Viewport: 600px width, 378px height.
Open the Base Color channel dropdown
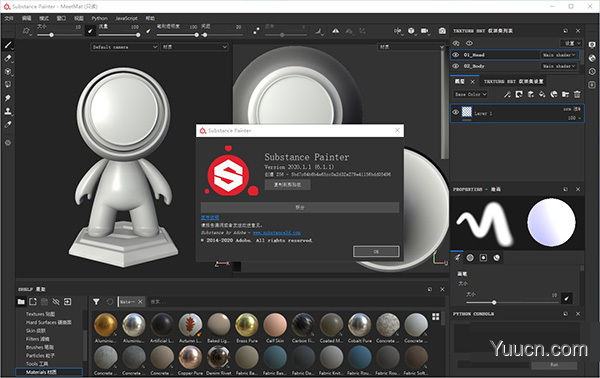[471, 94]
